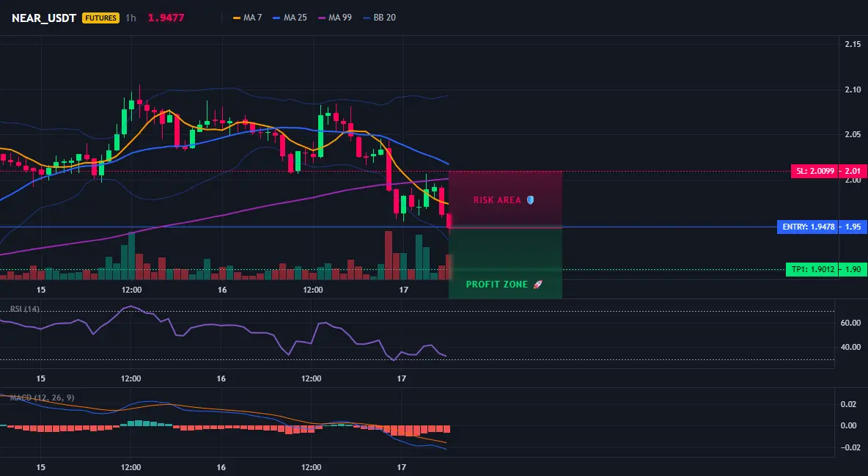Click the TP1: 1.9012 price label
Screen dimensions: 868x476
point(812,270)
